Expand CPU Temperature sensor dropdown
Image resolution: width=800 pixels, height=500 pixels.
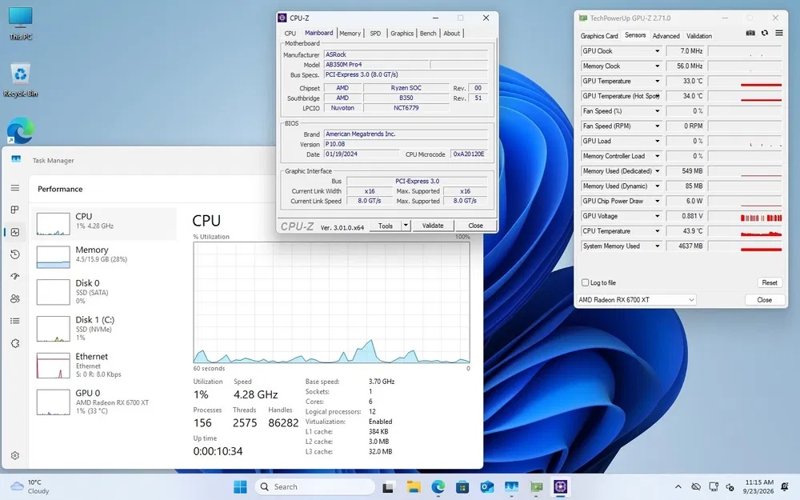[657, 231]
